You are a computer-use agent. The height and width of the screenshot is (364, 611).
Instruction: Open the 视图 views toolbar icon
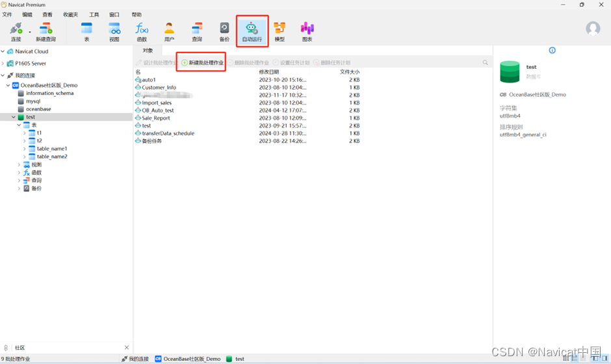coord(114,32)
